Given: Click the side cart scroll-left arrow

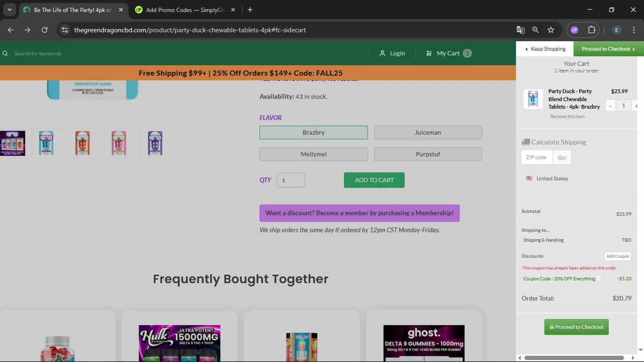Looking at the screenshot, I should click(519, 358).
